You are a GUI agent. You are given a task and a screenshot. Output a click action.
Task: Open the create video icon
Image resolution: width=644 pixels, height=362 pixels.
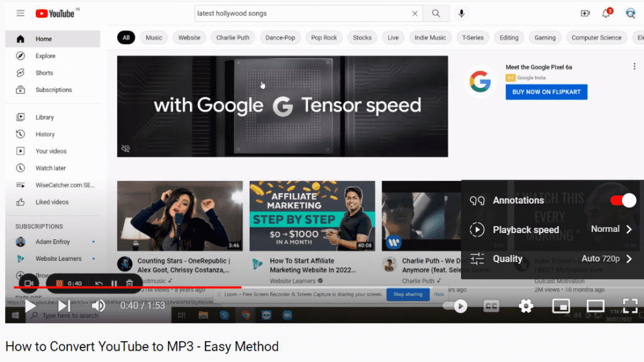pos(586,14)
